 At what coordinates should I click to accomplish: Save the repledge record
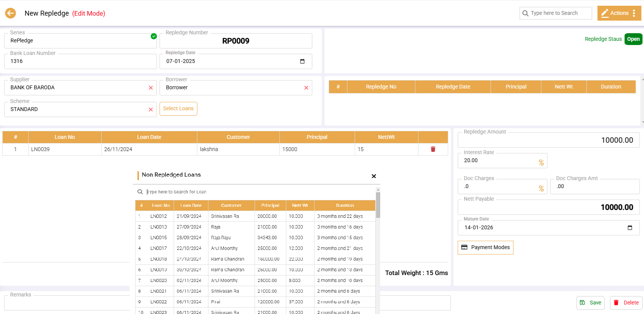point(591,303)
